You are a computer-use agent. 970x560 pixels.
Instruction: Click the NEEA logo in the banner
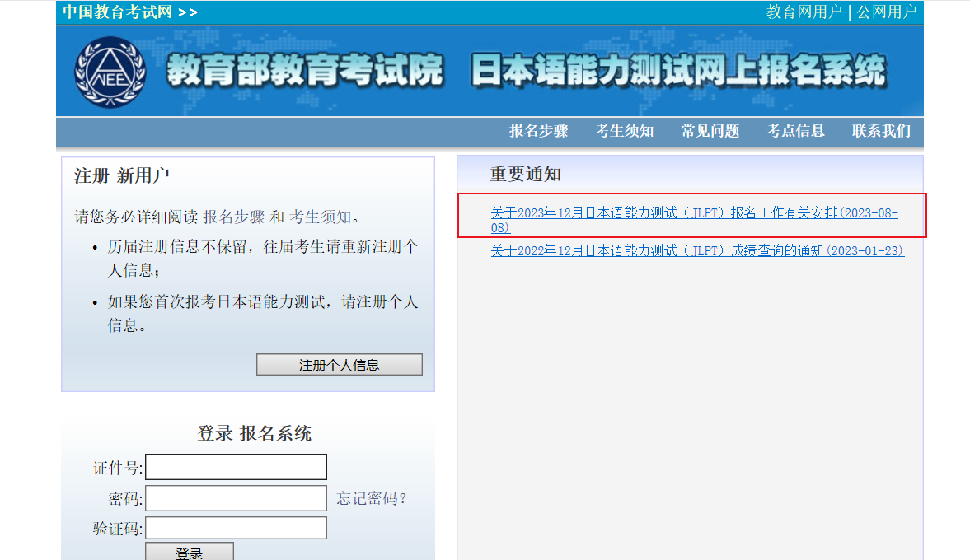(x=110, y=72)
